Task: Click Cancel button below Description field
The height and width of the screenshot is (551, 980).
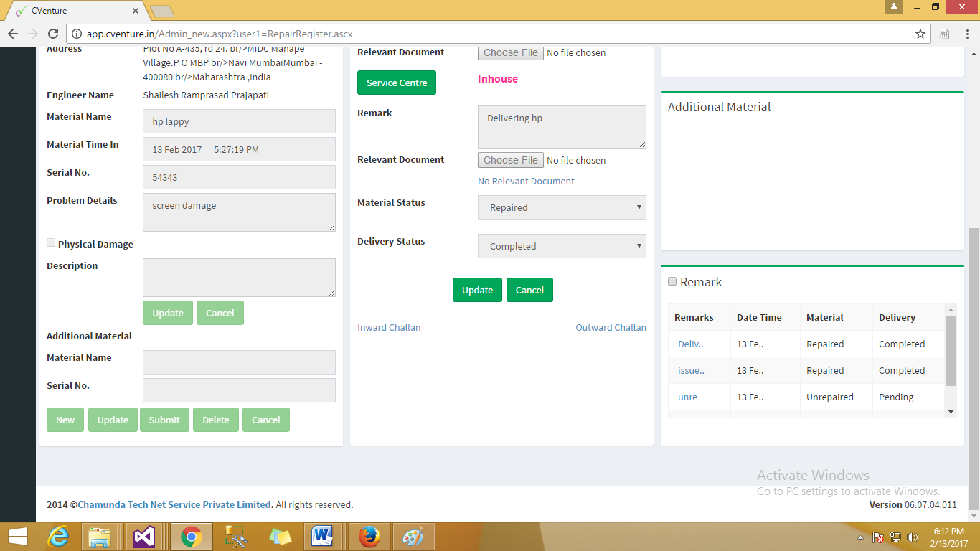Action: [x=220, y=313]
